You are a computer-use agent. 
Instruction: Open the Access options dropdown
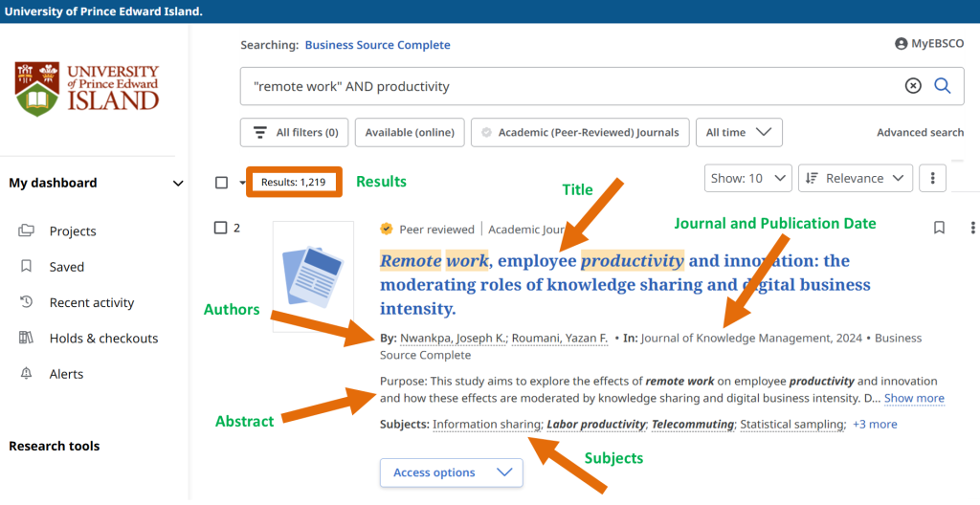tap(452, 472)
